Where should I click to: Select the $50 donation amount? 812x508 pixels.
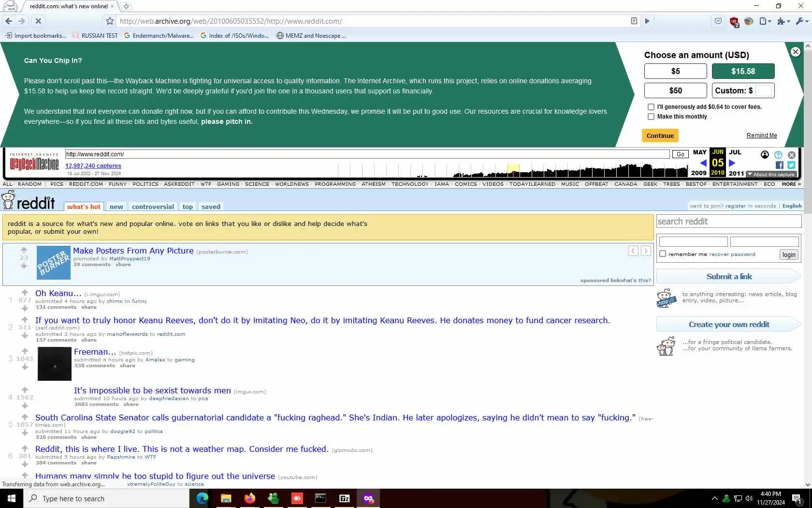pos(675,90)
